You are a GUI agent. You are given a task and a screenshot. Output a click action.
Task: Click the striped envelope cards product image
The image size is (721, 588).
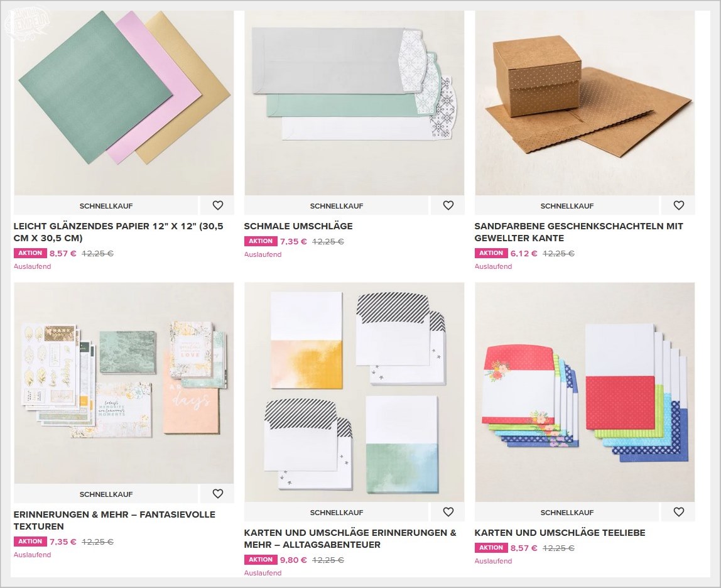[354, 392]
